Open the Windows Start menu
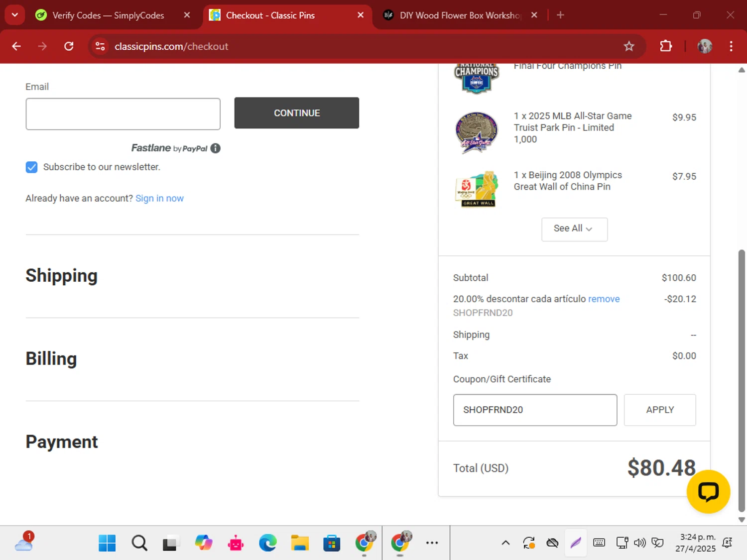 [107, 543]
